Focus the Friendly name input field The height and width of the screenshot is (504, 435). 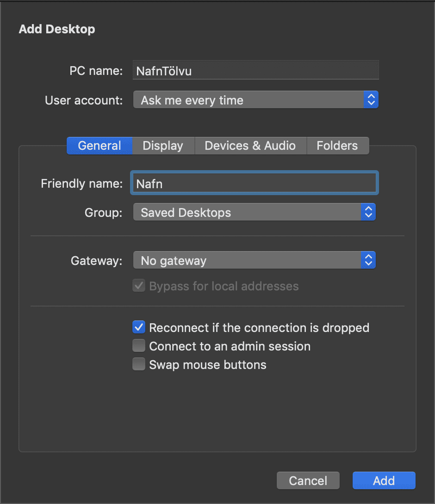(x=255, y=183)
